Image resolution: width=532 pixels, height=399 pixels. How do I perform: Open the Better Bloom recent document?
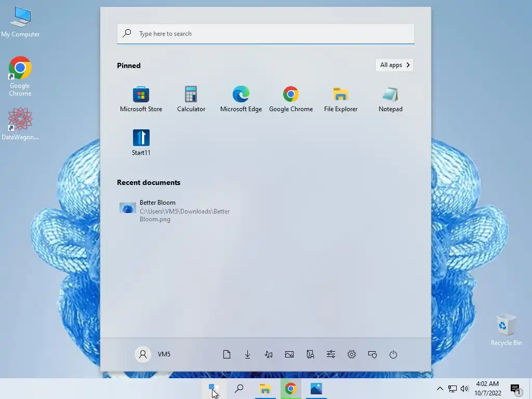click(x=175, y=210)
